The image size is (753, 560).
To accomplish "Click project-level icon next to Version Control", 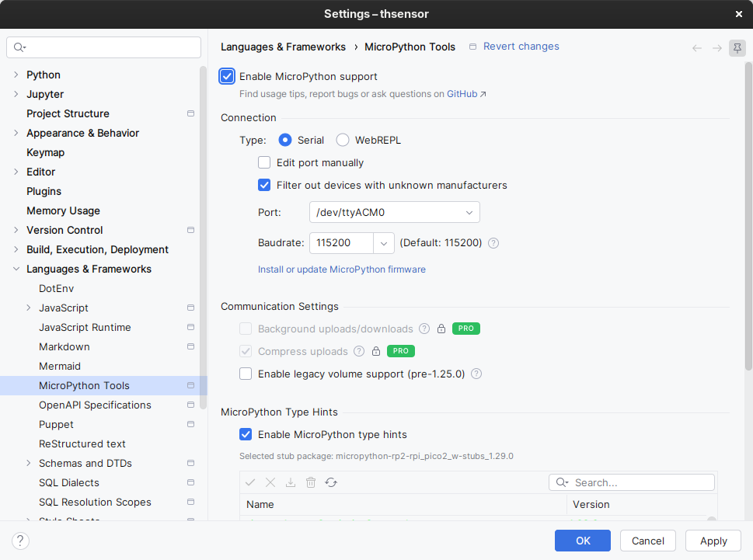I will 190,231.
